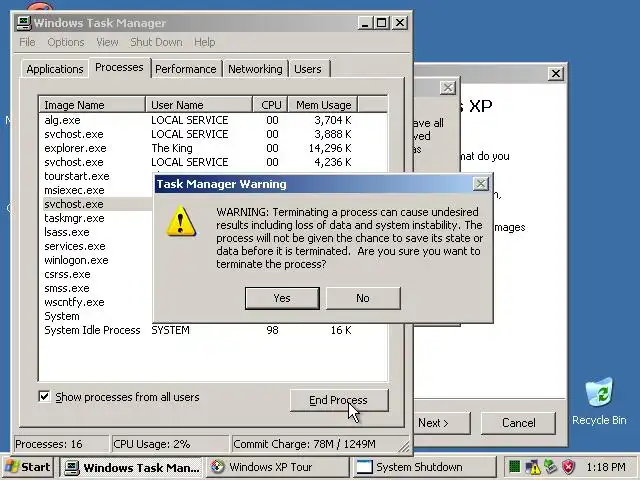
Task: Select the csrss.exe process
Action: tap(67, 274)
